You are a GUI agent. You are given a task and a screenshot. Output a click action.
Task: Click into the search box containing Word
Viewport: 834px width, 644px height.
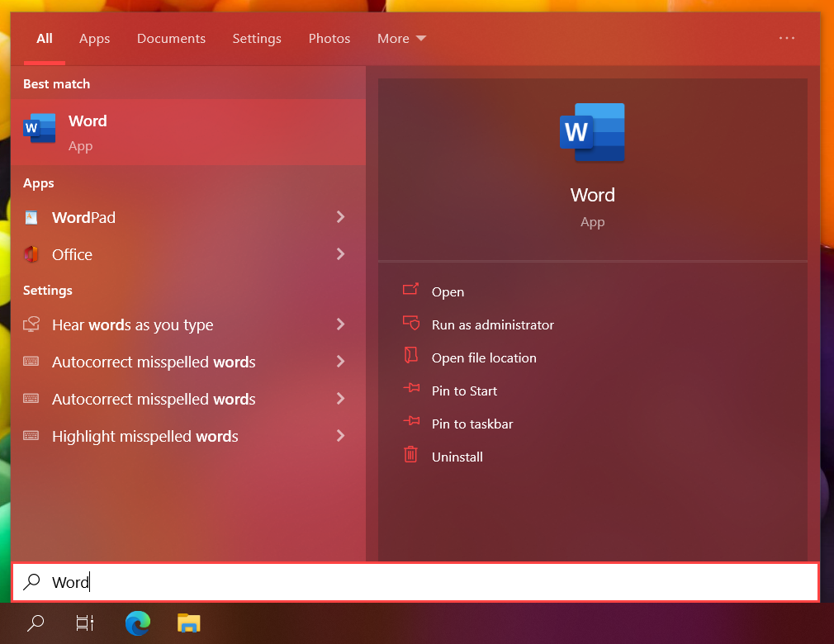pos(415,582)
